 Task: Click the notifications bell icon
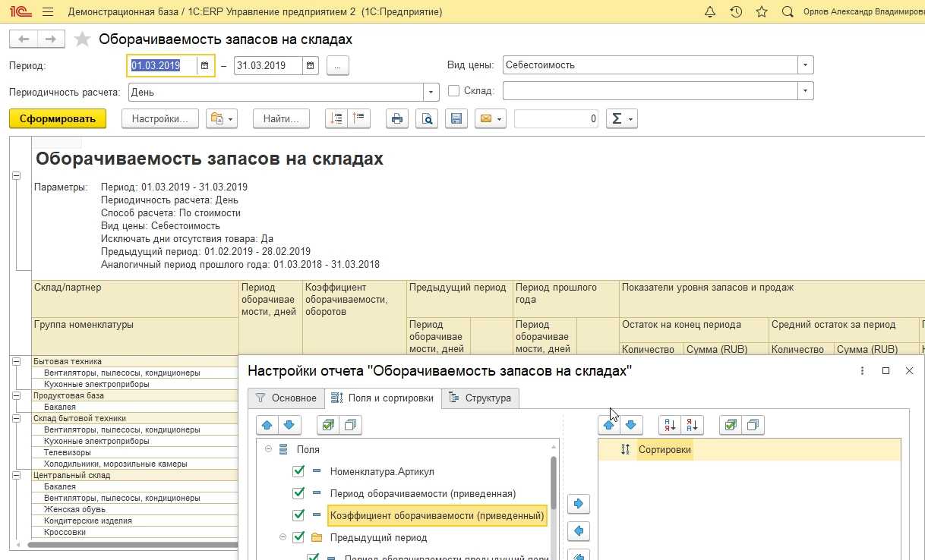pos(710,12)
